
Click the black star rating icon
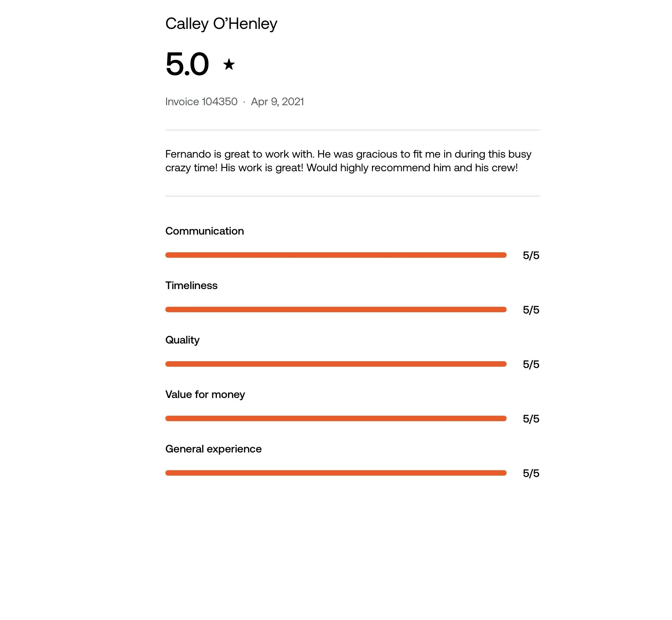click(x=229, y=64)
